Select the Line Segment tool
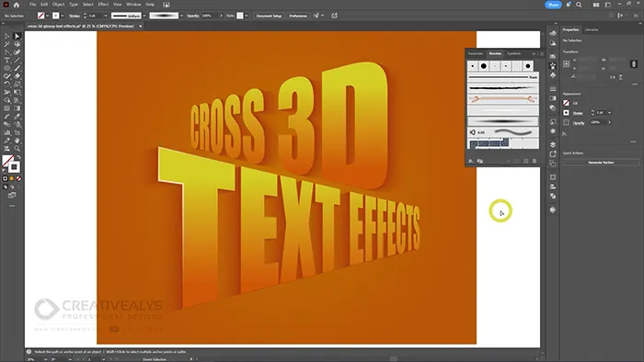This screenshot has width=644, height=362. click(x=17, y=61)
